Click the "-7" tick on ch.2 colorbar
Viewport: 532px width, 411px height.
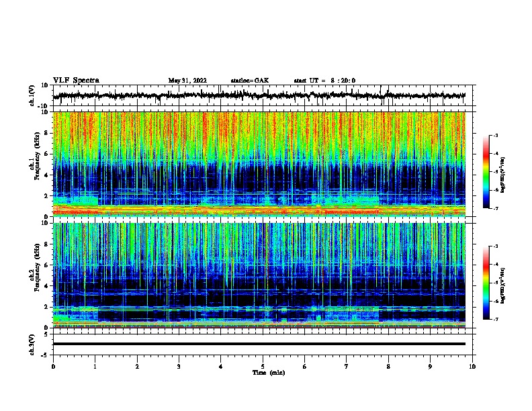(496, 319)
